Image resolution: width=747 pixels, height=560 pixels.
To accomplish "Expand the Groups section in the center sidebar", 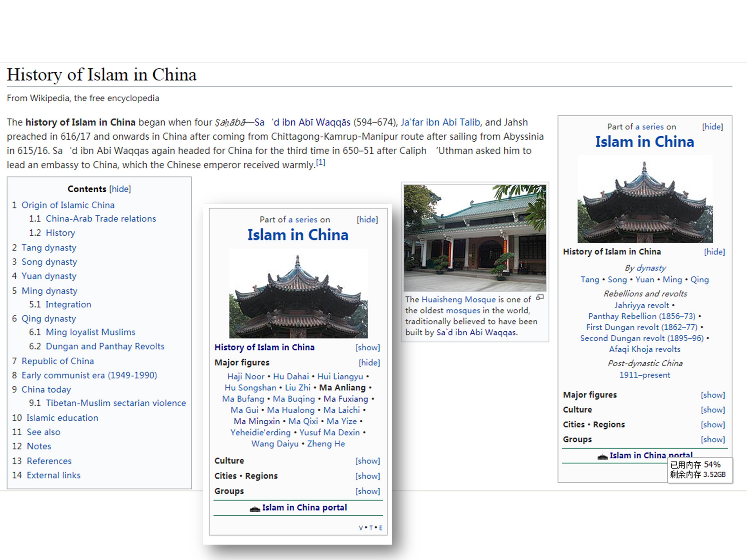I will point(368,491).
